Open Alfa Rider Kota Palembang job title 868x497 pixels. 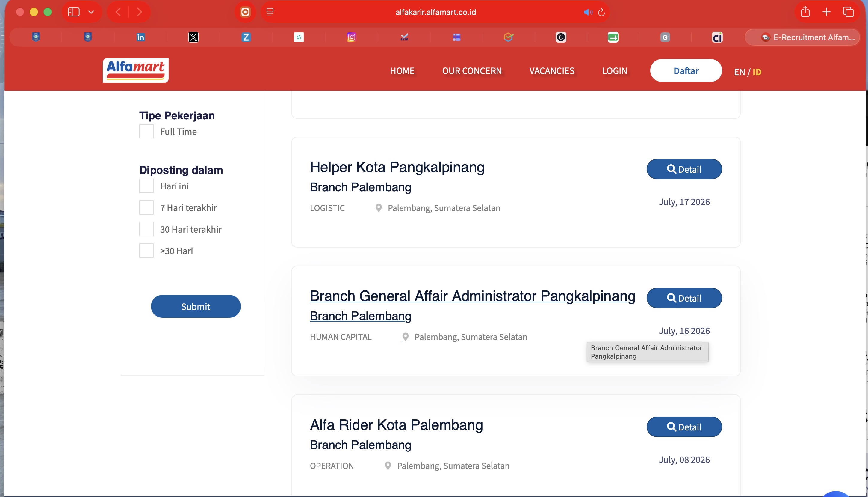pyautogui.click(x=396, y=425)
